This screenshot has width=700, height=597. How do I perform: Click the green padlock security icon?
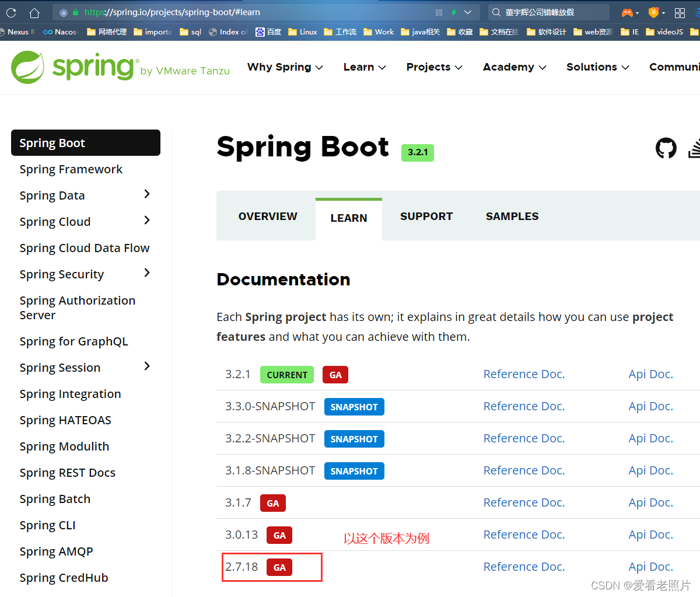[x=76, y=12]
